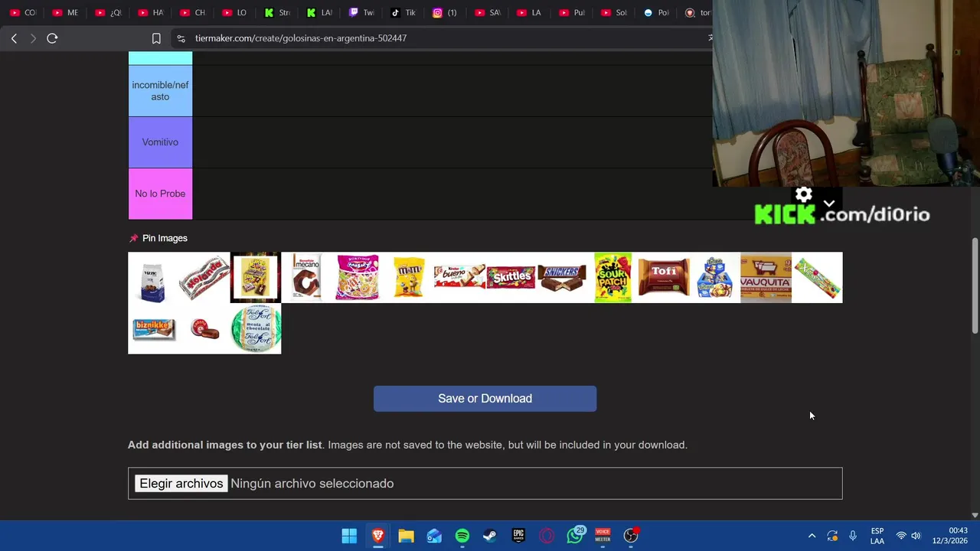Open the Opera GX taskbar icon
This screenshot has height=551, width=980.
[x=547, y=536]
